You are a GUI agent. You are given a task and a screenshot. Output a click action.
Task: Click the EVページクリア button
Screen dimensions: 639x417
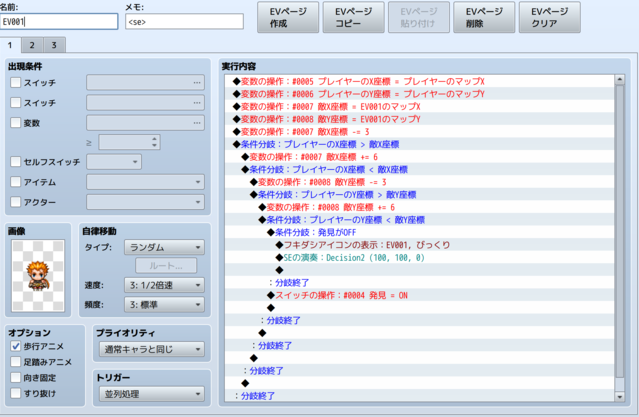click(x=549, y=17)
